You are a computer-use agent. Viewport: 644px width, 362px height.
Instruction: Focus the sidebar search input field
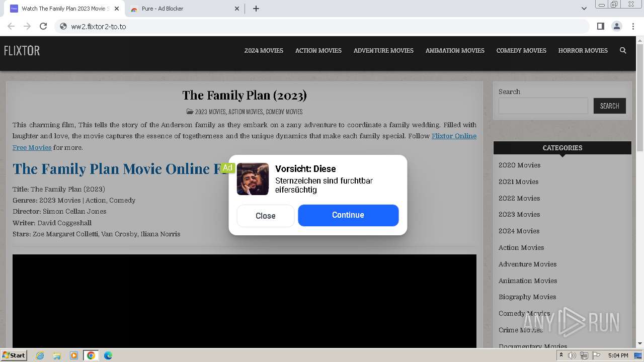point(543,106)
